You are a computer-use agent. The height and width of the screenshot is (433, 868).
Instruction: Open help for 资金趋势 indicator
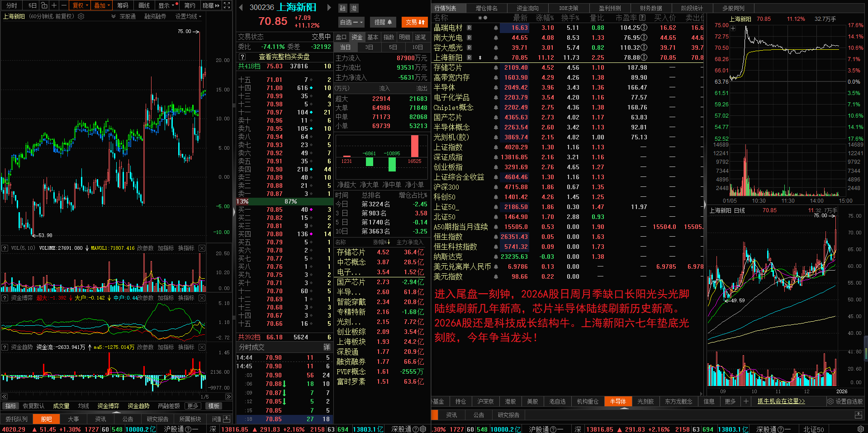pos(5,347)
